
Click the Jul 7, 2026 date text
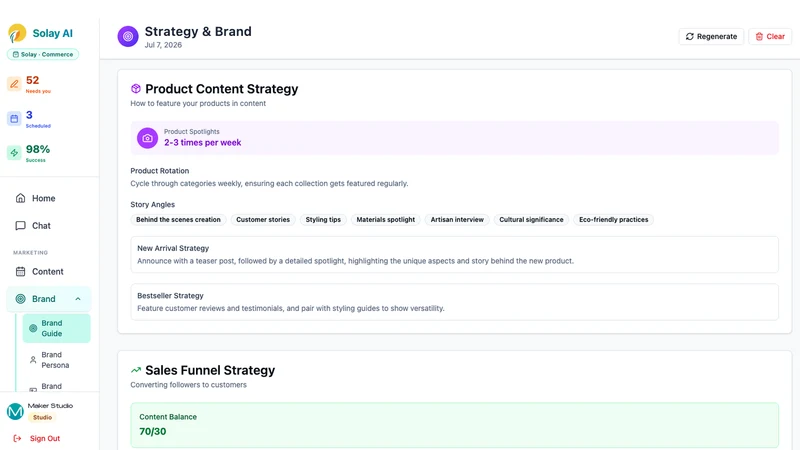point(163,45)
